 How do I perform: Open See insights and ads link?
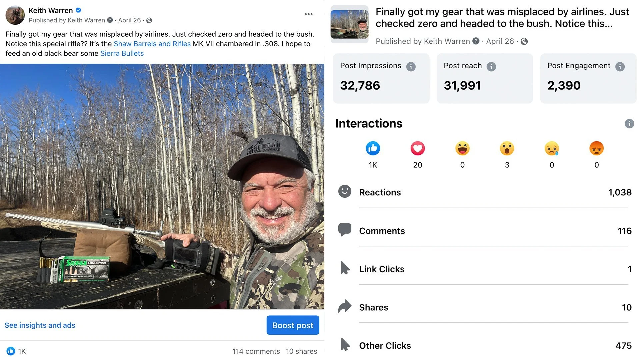[x=40, y=325]
